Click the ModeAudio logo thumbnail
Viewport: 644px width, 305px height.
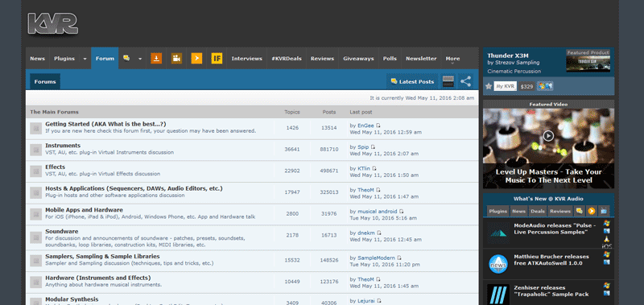[498, 233]
